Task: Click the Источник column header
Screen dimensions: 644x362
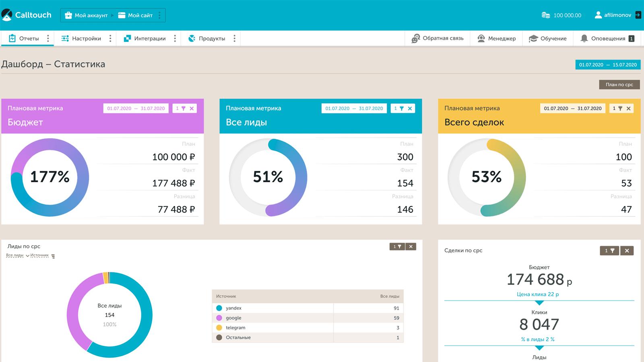Action: pos(226,296)
